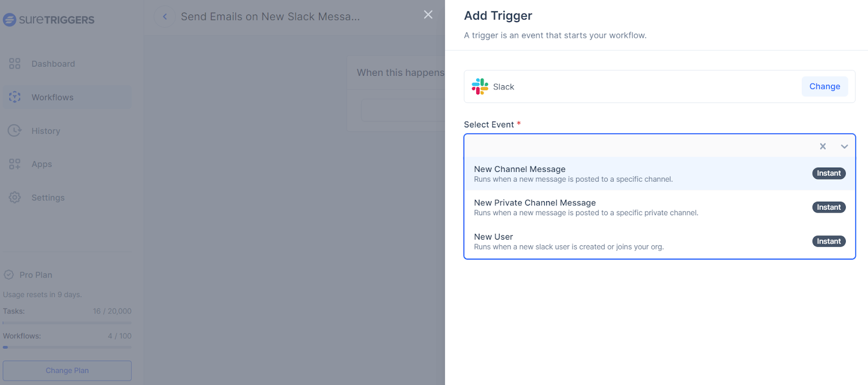Click the Tasks usage progress bar
This screenshot has height=385, width=868.
click(x=67, y=323)
